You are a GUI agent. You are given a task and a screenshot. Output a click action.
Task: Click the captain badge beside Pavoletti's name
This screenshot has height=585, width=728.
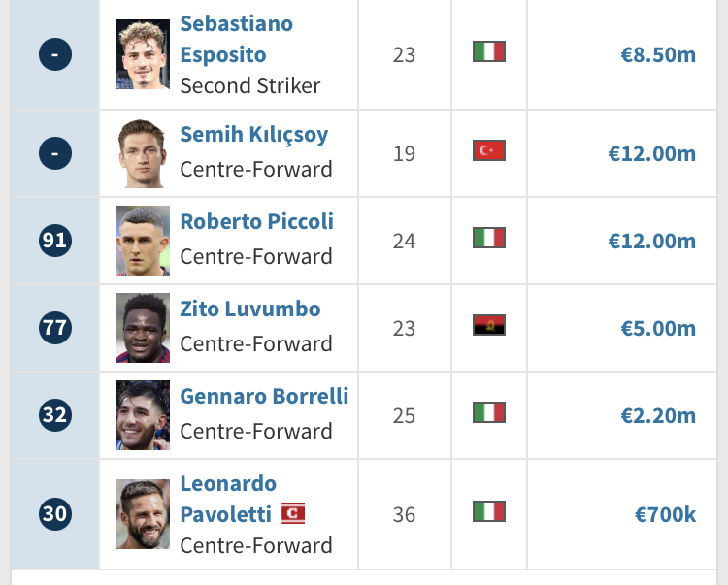point(293,513)
